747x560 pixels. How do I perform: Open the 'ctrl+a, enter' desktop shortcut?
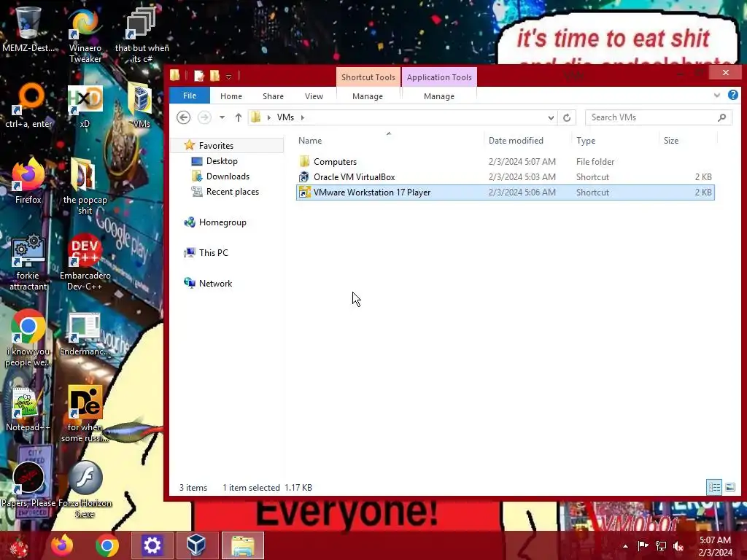28,106
